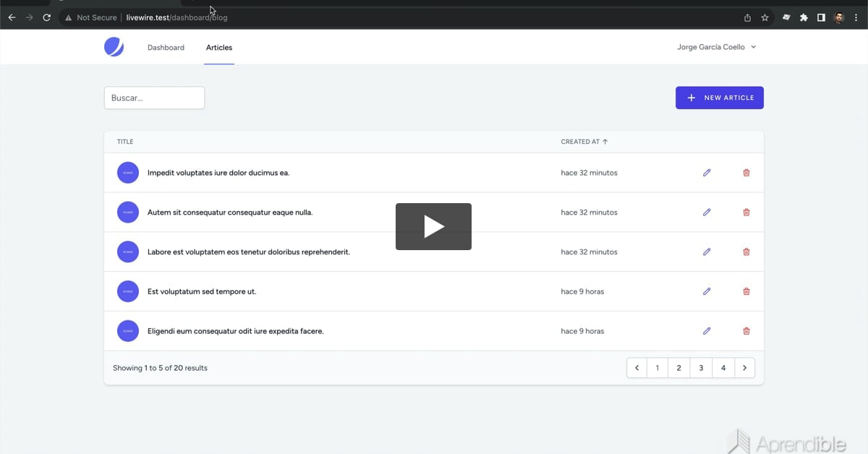Open the avatar of 'Est voluptatum' article
The height and width of the screenshot is (454, 868).
coord(128,291)
